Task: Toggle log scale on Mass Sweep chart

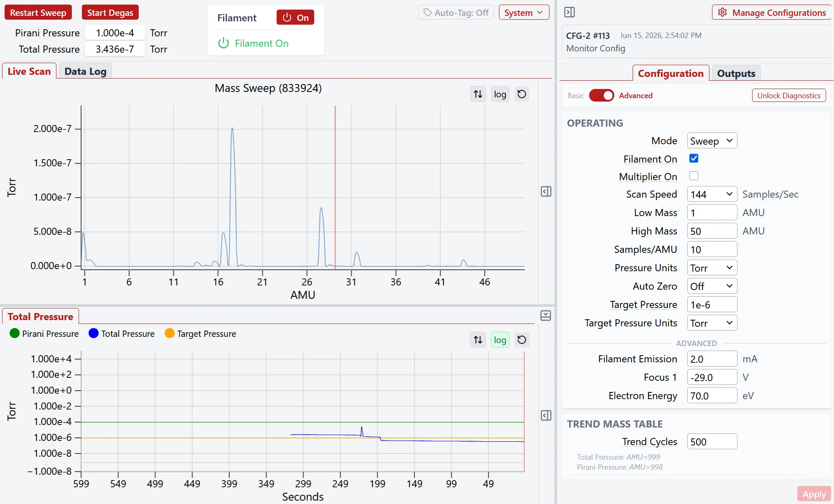Action: point(500,94)
